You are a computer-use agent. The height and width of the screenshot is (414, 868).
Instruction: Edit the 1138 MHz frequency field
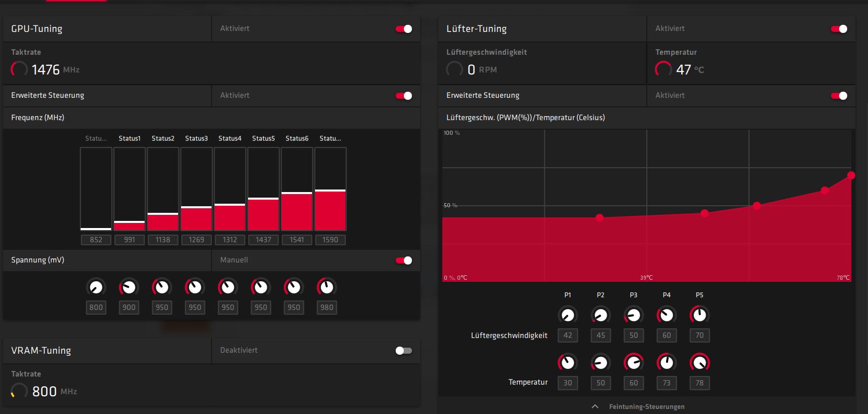click(163, 240)
